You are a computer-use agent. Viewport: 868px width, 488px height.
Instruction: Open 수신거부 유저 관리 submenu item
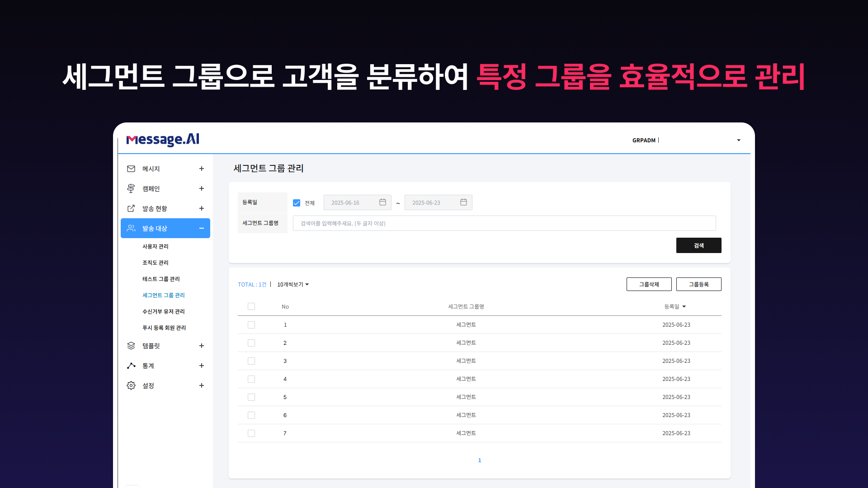[x=163, y=311]
